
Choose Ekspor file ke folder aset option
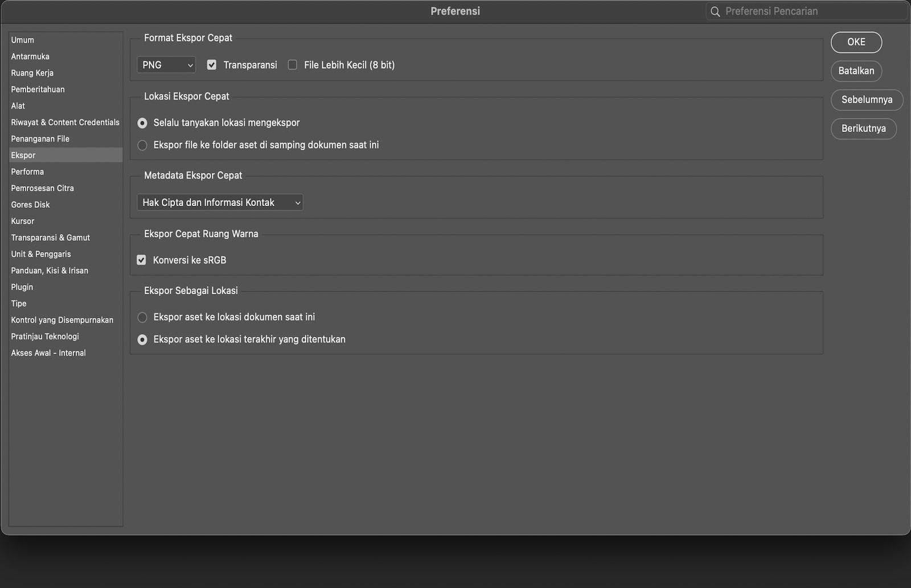[x=142, y=145]
